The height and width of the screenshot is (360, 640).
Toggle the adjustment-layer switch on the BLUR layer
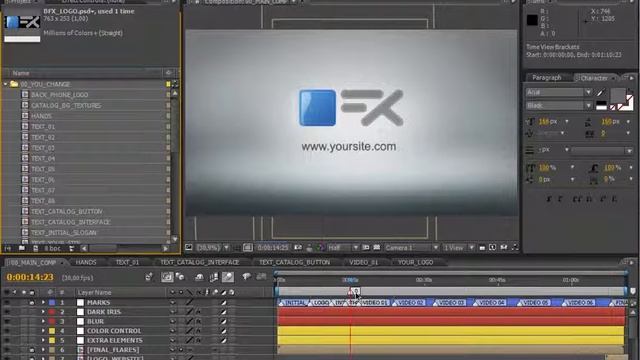click(223, 321)
